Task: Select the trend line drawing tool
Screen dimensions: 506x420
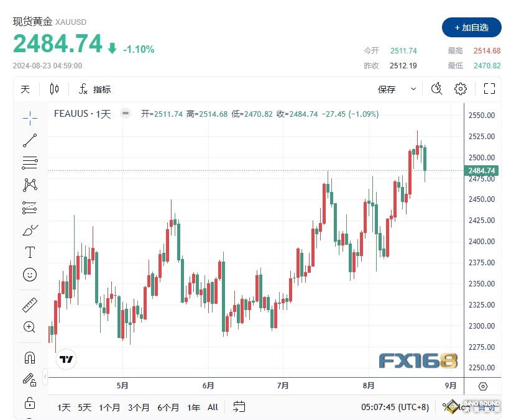Action: pyautogui.click(x=30, y=140)
